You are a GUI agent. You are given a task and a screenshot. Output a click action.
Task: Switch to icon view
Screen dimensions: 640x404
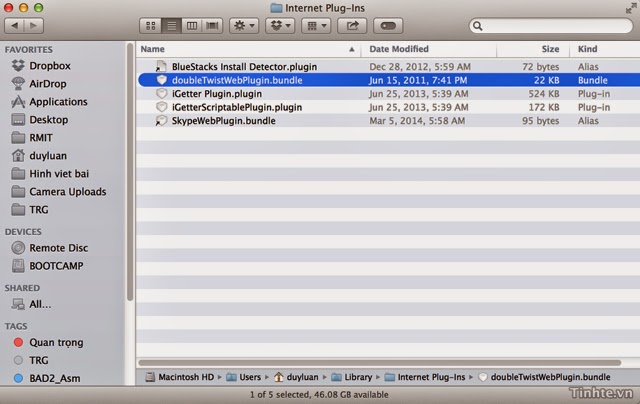[x=151, y=26]
